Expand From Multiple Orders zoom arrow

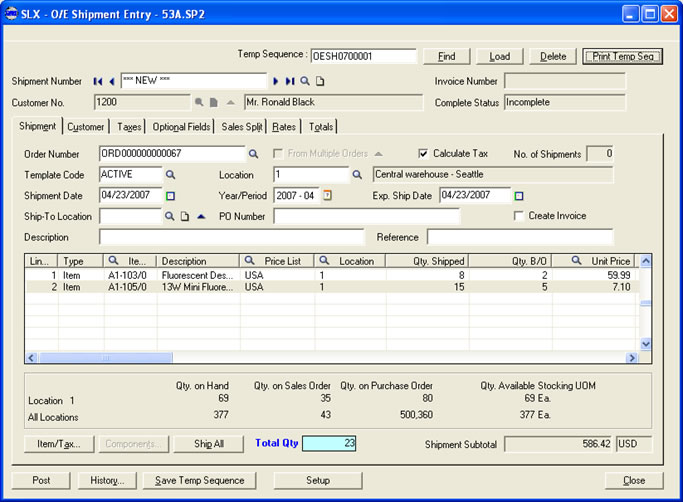(x=379, y=154)
